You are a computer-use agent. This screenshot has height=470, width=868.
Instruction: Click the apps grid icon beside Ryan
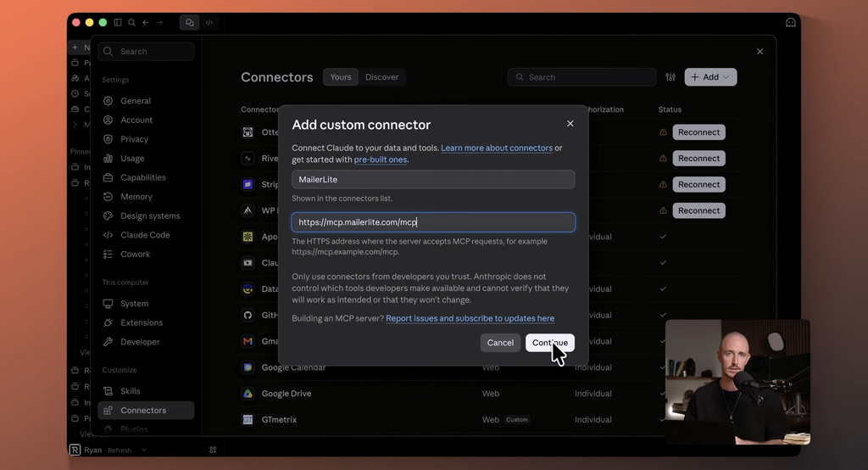tap(213, 450)
